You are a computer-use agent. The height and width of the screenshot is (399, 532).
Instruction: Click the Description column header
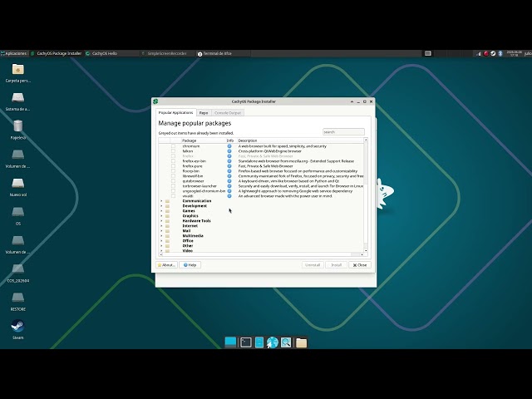[x=300, y=140]
